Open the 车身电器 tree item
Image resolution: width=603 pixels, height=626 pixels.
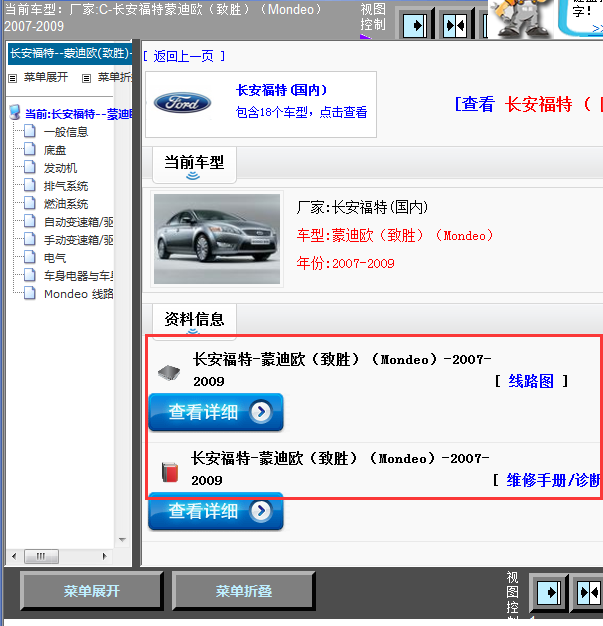tap(78, 276)
